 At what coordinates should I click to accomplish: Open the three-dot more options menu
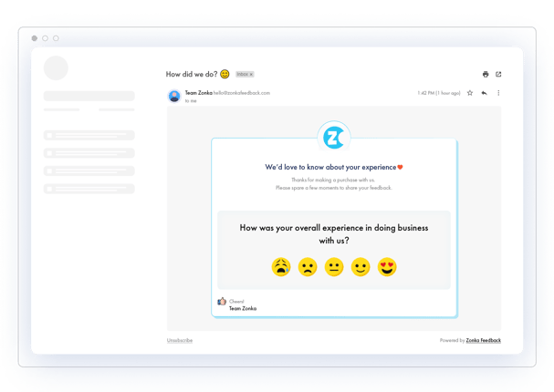[x=498, y=93]
